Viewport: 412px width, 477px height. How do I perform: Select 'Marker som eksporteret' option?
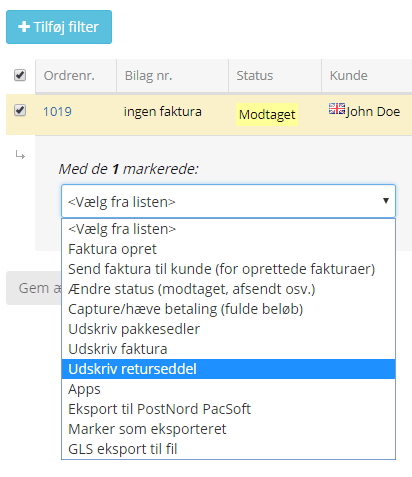click(228, 429)
